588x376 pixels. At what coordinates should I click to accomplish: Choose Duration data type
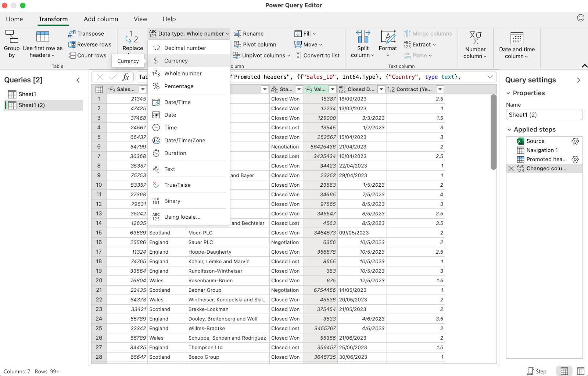(189, 153)
